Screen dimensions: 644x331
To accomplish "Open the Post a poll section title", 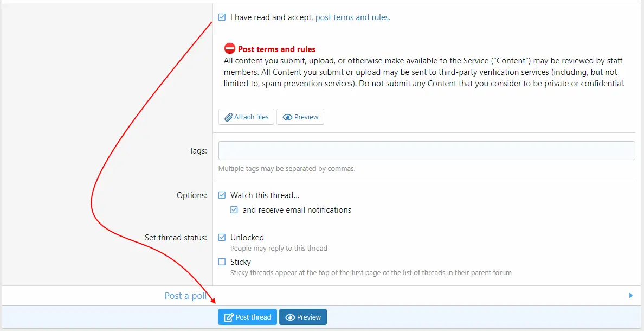I will (185, 296).
